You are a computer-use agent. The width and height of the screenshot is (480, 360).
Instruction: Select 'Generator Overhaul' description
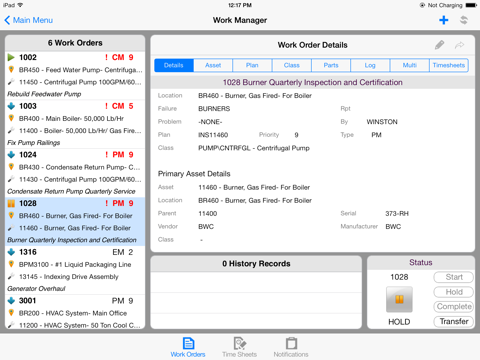point(36,289)
